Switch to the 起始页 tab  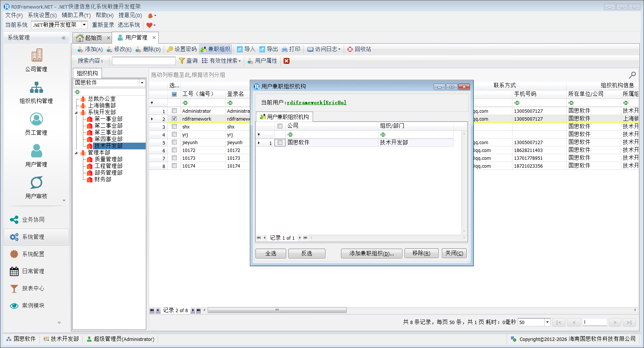(x=90, y=38)
